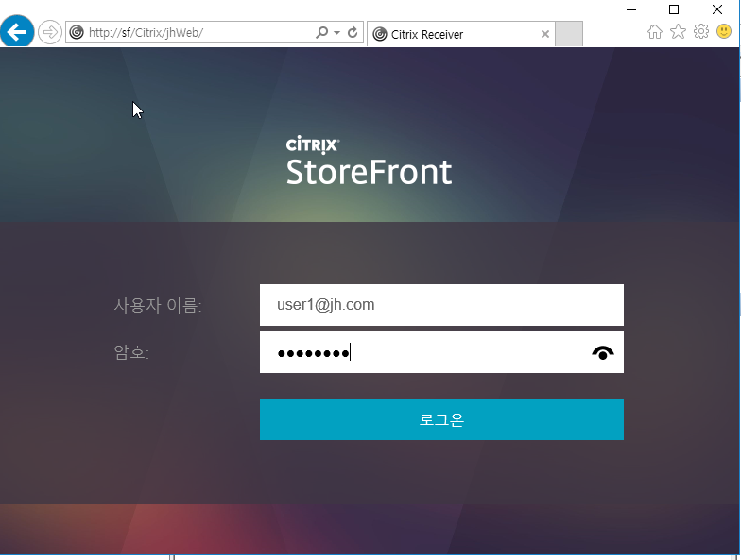Image resolution: width=741 pixels, height=560 pixels.
Task: Refresh the page with reload icon
Action: coord(353,32)
